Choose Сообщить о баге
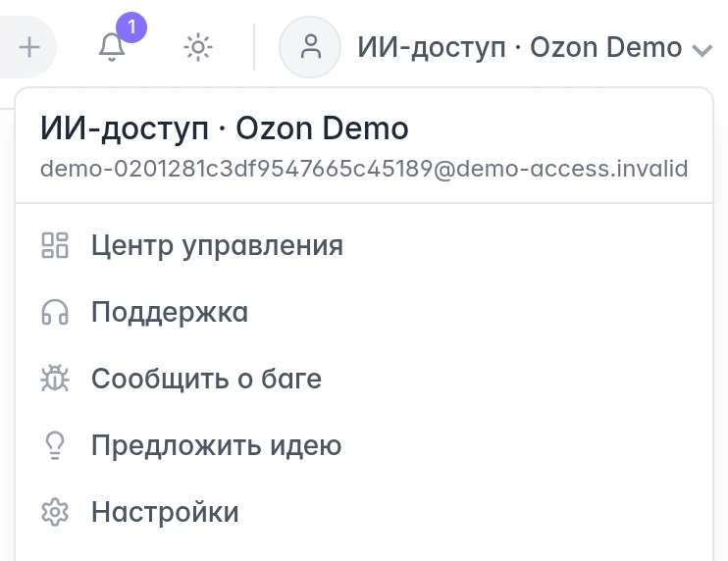 pos(364,379)
